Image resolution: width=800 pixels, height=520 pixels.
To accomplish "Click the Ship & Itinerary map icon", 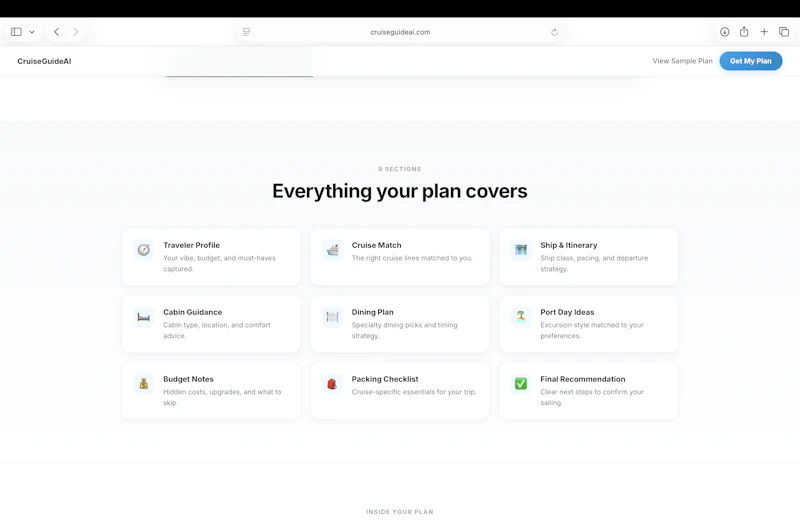I will pyautogui.click(x=521, y=250).
